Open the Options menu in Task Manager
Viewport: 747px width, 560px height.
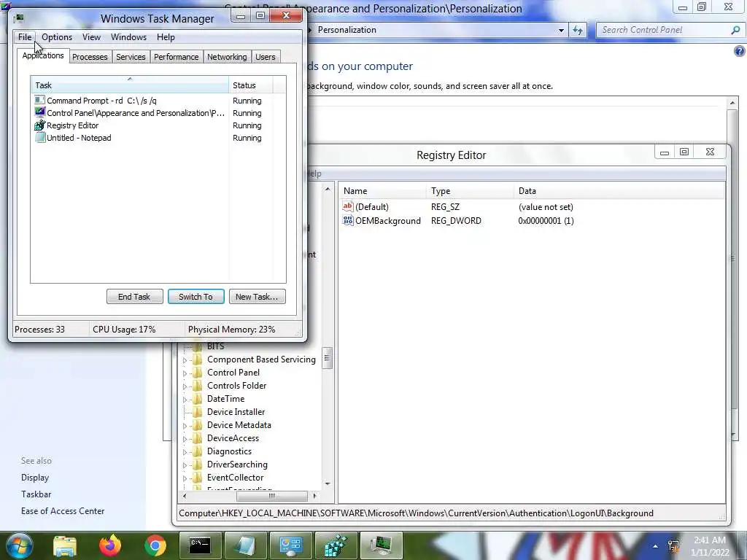57,37
